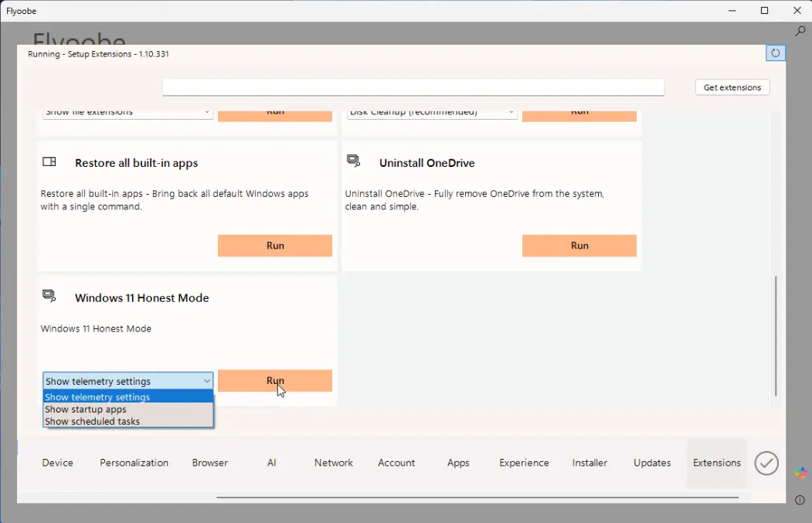Select the Extensions tab
This screenshot has height=523, width=812.
(717, 463)
